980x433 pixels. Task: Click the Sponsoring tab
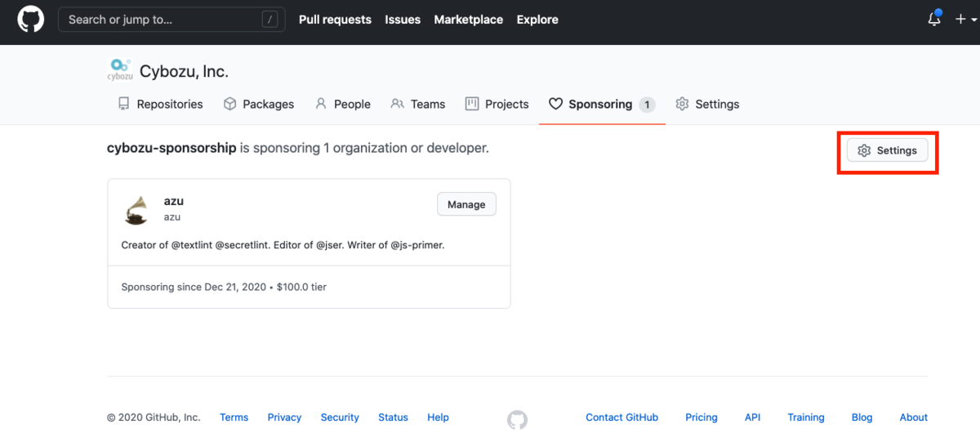pyautogui.click(x=601, y=105)
